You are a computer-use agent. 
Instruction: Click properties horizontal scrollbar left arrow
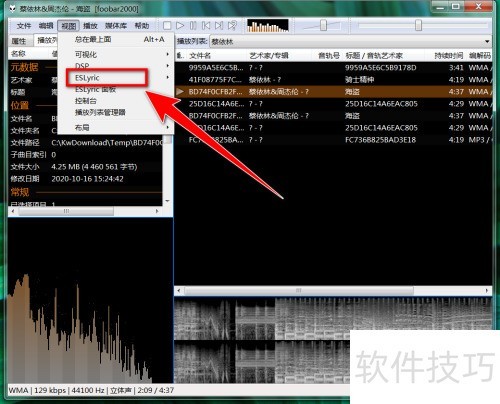tap(13, 211)
